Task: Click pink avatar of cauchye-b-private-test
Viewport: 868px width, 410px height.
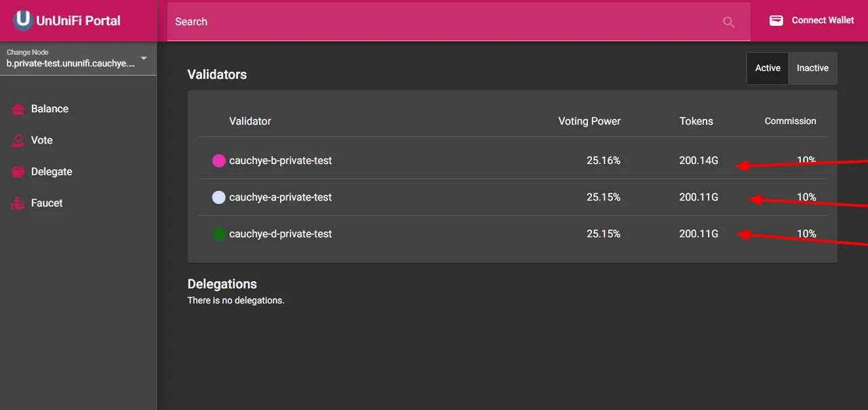Action: point(218,161)
